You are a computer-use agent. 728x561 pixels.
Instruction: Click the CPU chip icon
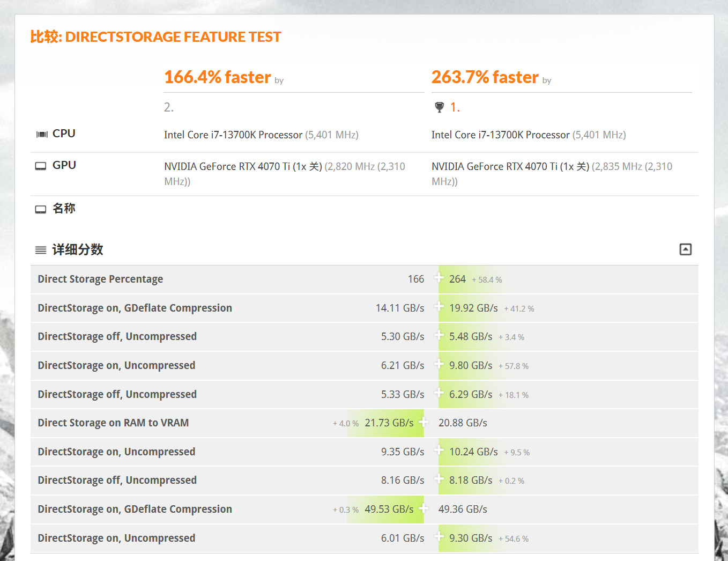click(x=42, y=134)
